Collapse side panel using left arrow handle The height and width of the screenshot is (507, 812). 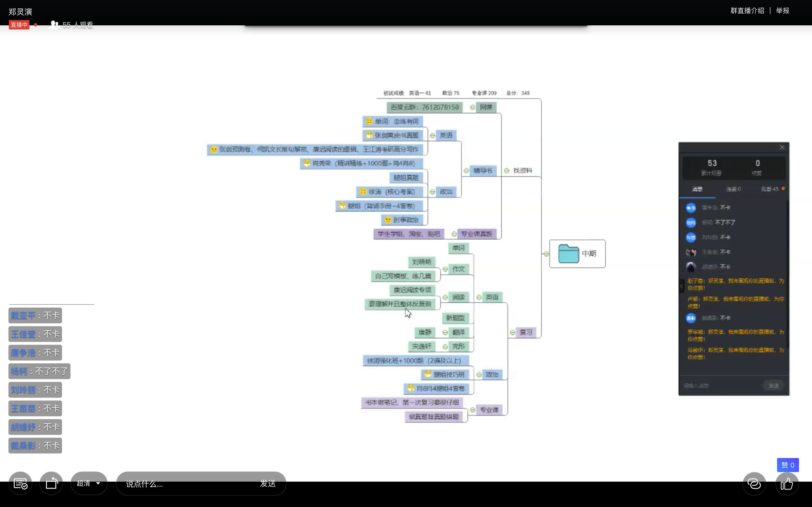[x=681, y=286]
